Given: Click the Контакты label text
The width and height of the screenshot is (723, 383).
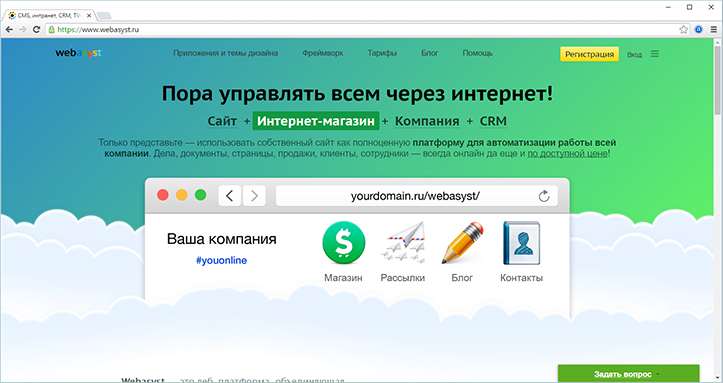Looking at the screenshot, I should click(x=522, y=278).
